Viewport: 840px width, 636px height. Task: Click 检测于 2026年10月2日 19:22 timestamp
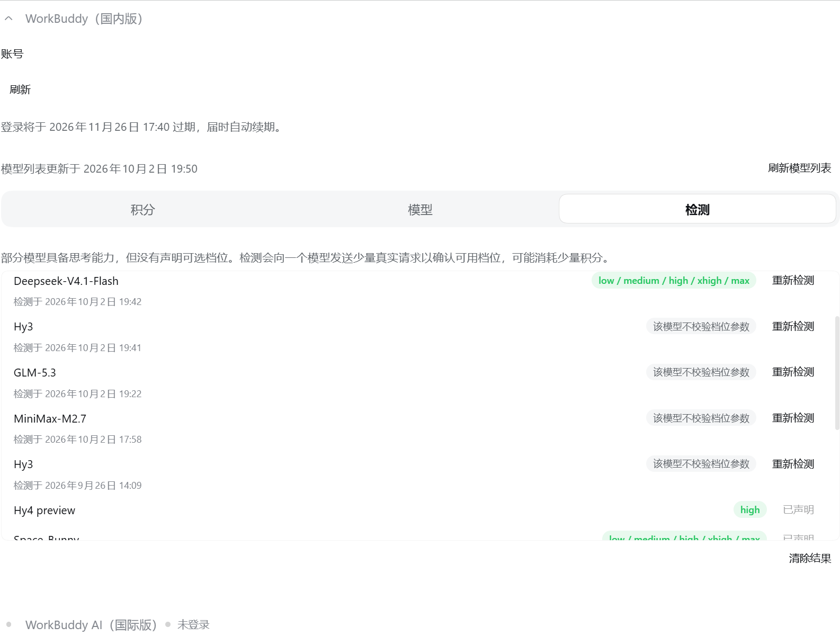pos(77,394)
